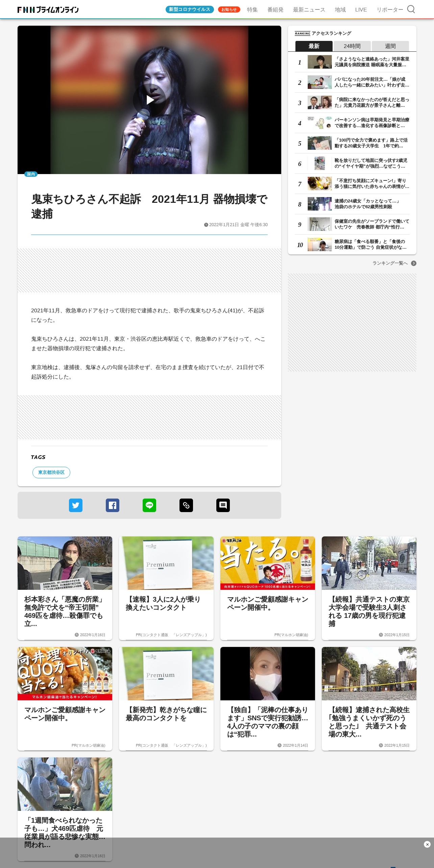The height and width of the screenshot is (868, 434).
Task: Open 特集 menu item
Action: [252, 10]
